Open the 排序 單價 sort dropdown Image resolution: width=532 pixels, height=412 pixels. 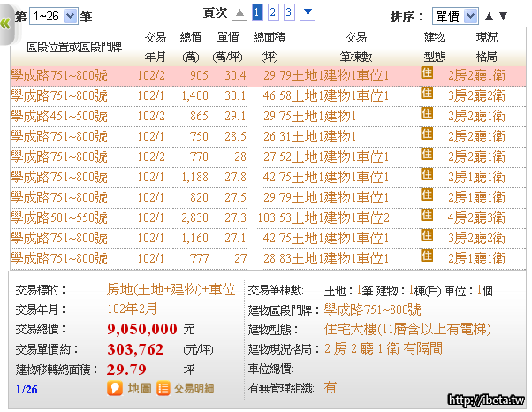coord(455,16)
